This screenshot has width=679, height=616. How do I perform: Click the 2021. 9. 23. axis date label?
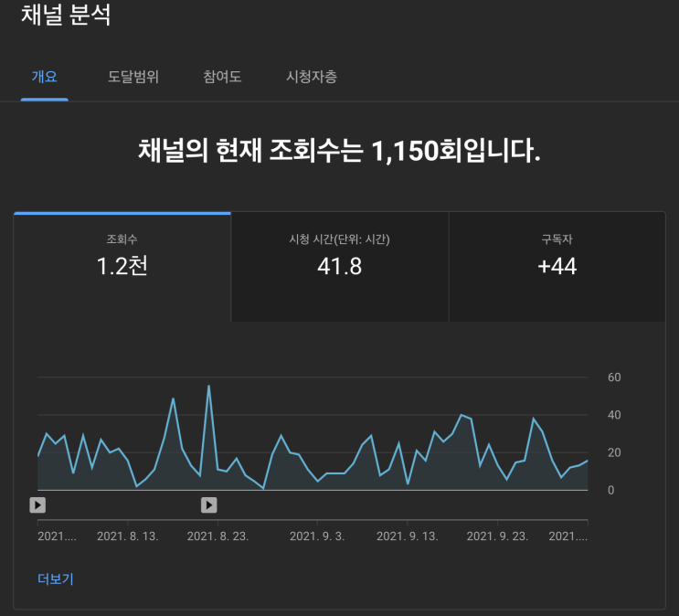(x=497, y=536)
